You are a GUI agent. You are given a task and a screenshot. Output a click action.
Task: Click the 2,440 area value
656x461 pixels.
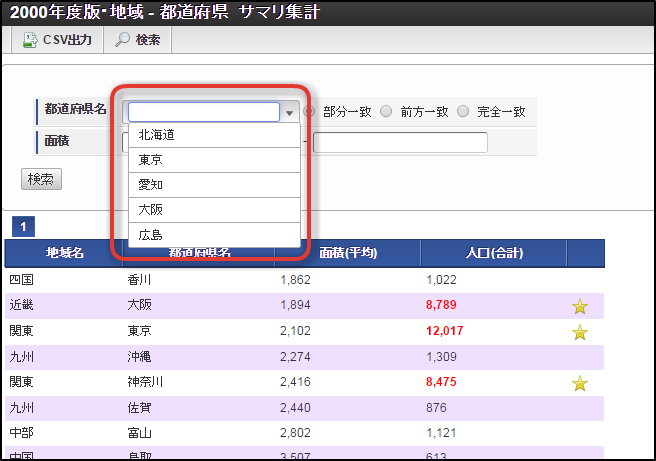pos(295,408)
